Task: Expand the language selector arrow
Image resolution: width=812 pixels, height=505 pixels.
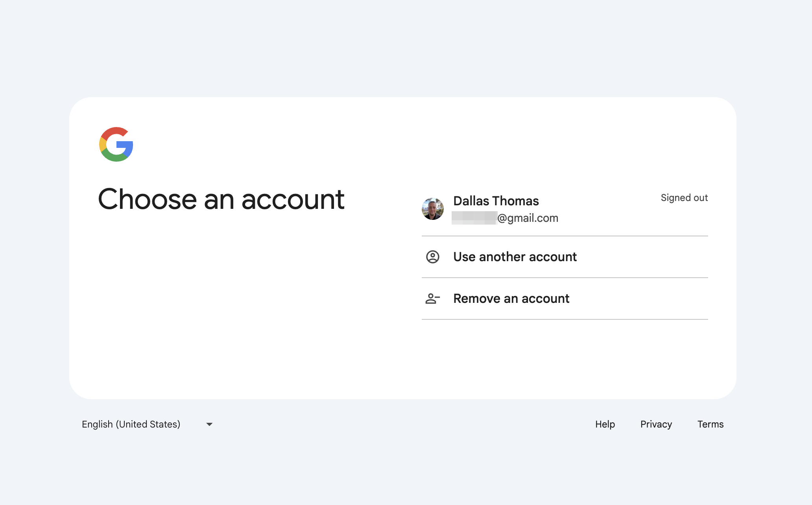Action: 209,424
